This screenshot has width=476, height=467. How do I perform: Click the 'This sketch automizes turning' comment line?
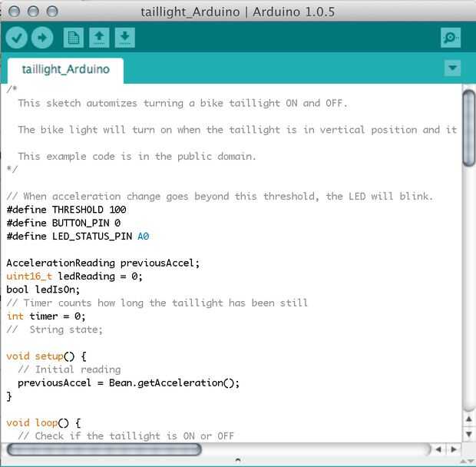[x=183, y=103]
